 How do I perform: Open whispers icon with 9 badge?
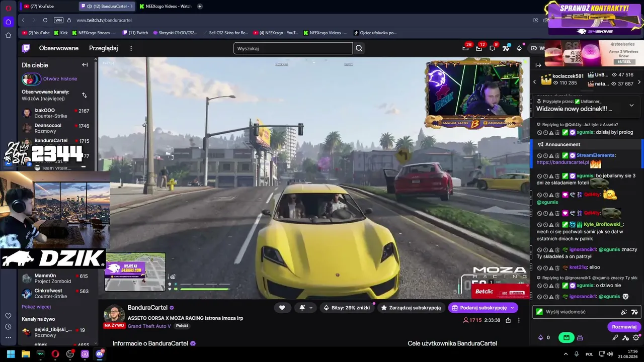(x=493, y=48)
